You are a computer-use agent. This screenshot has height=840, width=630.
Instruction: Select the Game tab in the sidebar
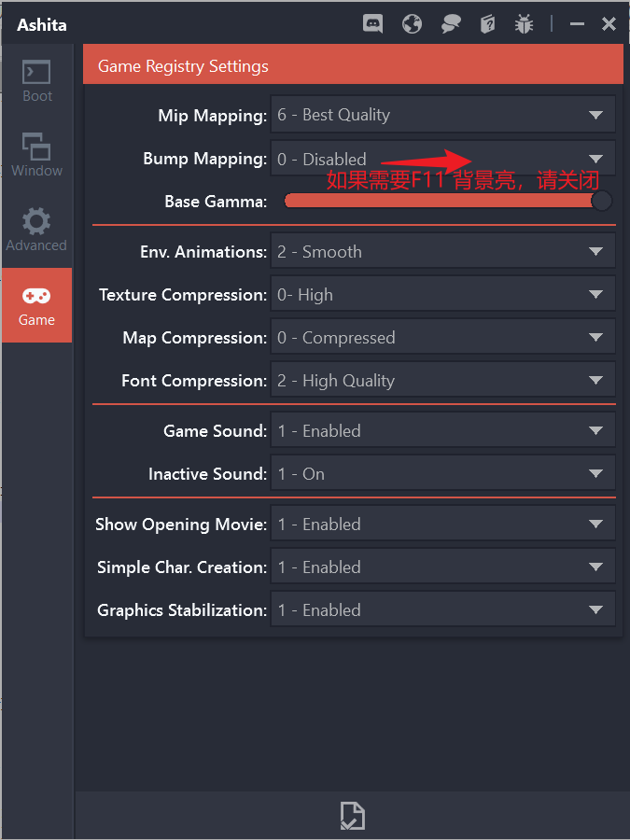pyautogui.click(x=37, y=305)
